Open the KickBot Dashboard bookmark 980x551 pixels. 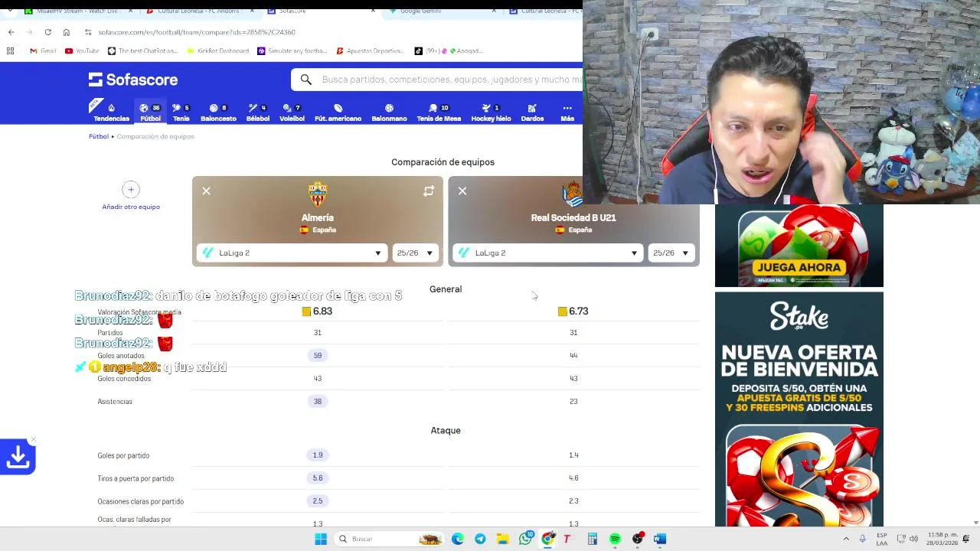coord(217,51)
